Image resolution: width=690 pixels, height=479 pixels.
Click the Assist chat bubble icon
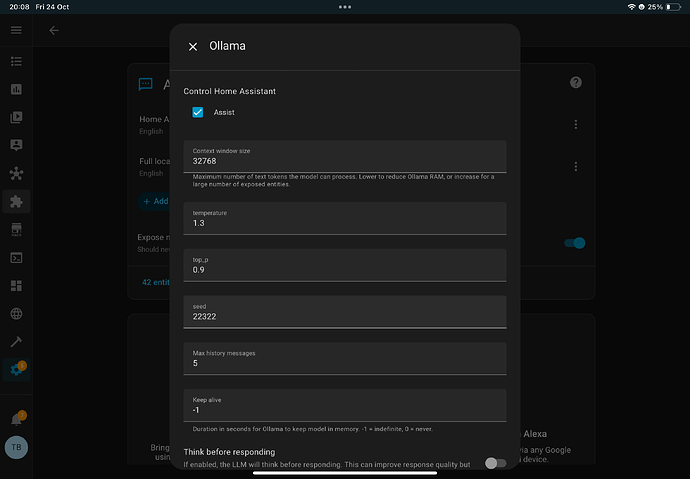[146, 84]
